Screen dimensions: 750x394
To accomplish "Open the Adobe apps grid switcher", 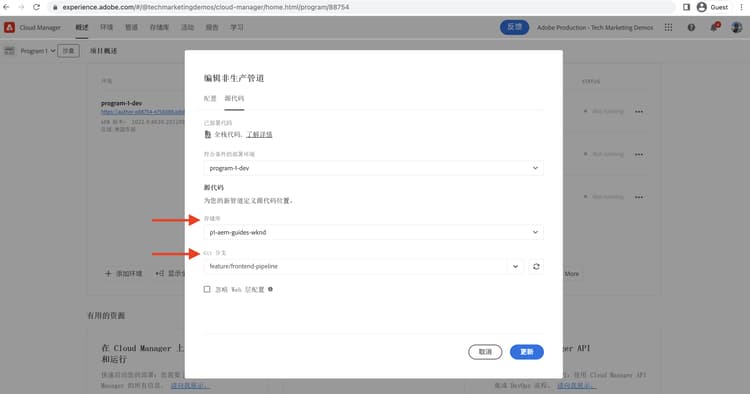I will click(x=668, y=27).
